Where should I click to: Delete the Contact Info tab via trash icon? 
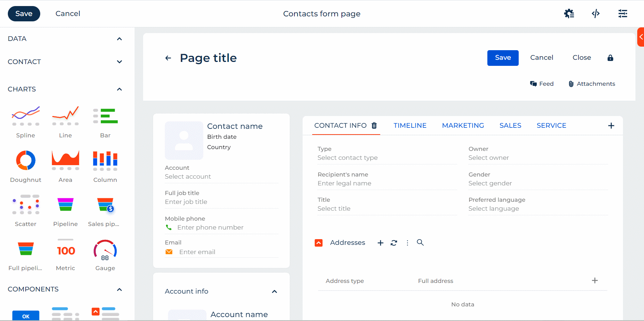[374, 126]
